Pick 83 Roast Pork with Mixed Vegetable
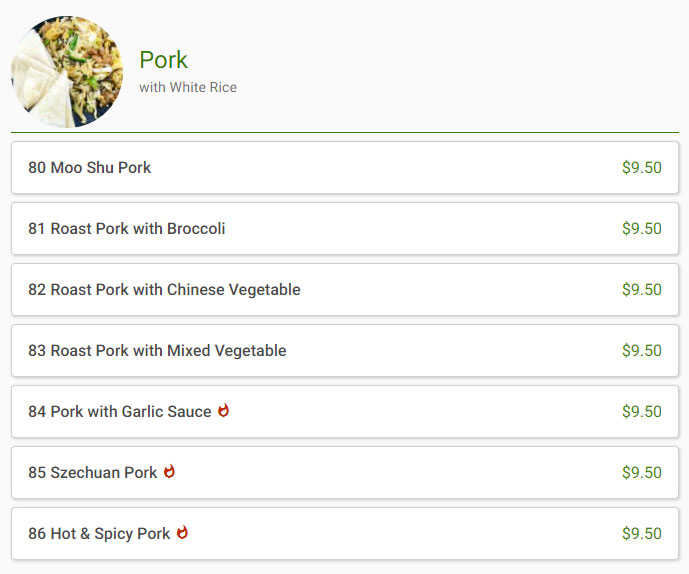 pos(345,351)
